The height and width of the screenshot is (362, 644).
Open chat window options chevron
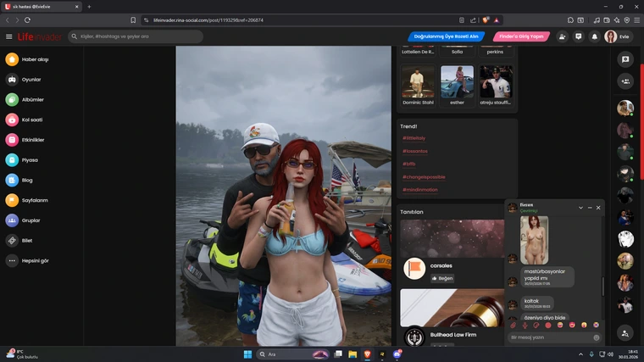coord(580,208)
